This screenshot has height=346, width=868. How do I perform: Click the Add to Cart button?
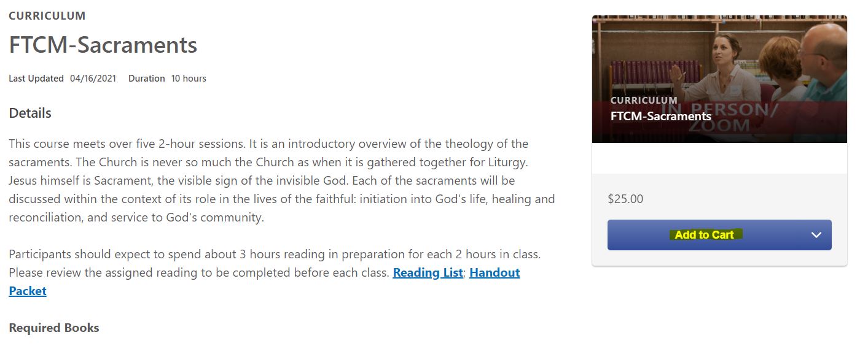[704, 235]
